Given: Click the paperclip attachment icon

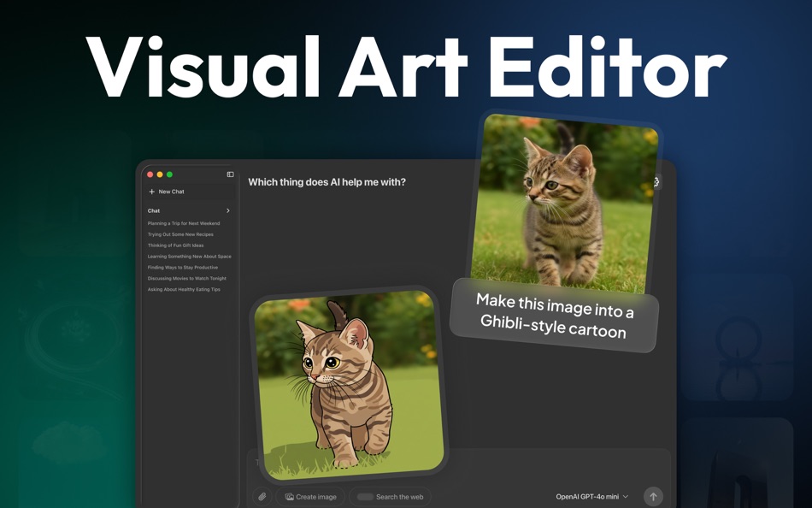Looking at the screenshot, I should click(262, 497).
